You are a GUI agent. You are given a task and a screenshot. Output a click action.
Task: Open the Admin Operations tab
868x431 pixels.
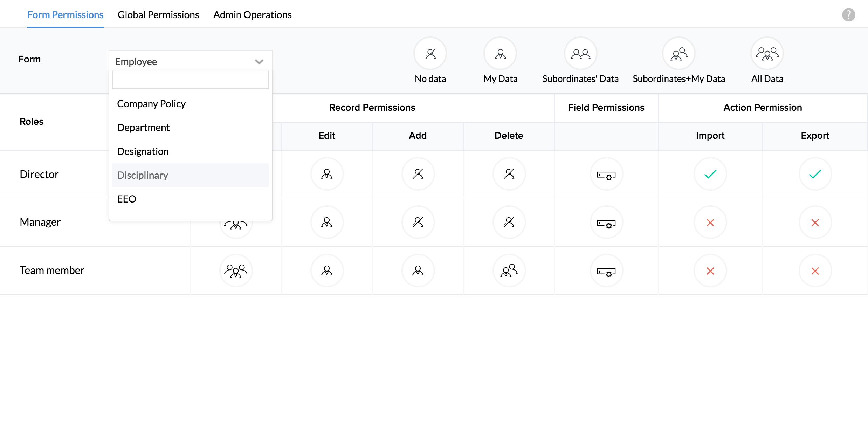pos(252,15)
